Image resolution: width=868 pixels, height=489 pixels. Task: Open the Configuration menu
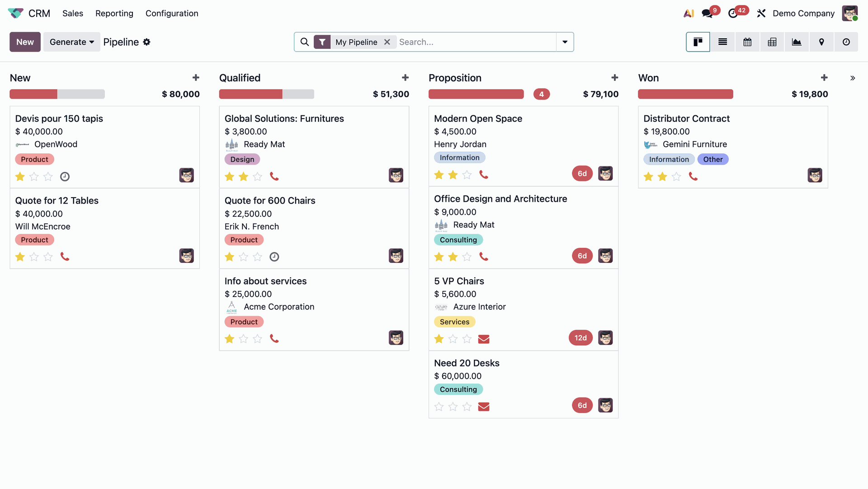tap(172, 14)
